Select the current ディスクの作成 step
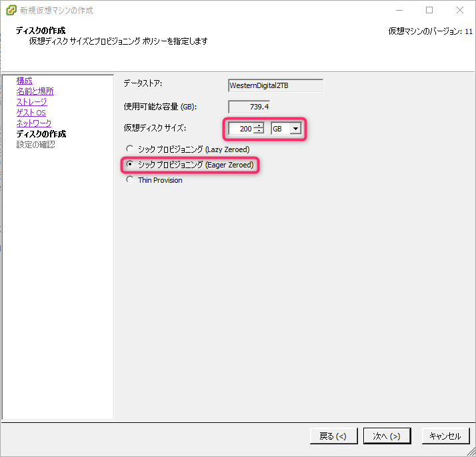 41,133
